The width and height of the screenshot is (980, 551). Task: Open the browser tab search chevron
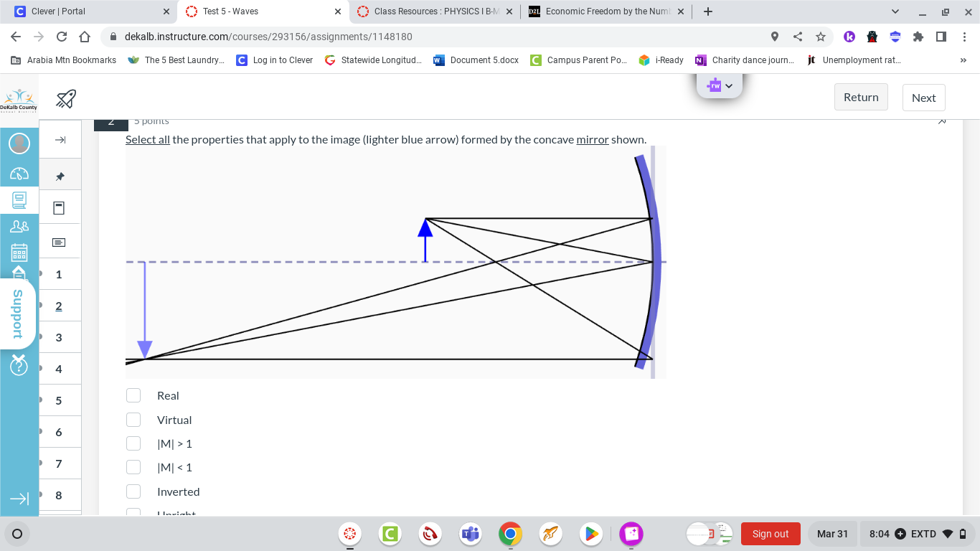click(x=895, y=11)
